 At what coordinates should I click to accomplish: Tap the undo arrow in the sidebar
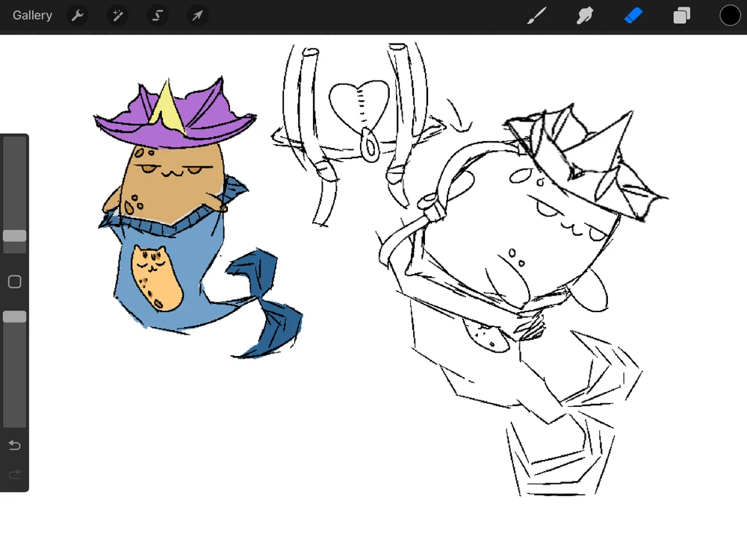[14, 446]
